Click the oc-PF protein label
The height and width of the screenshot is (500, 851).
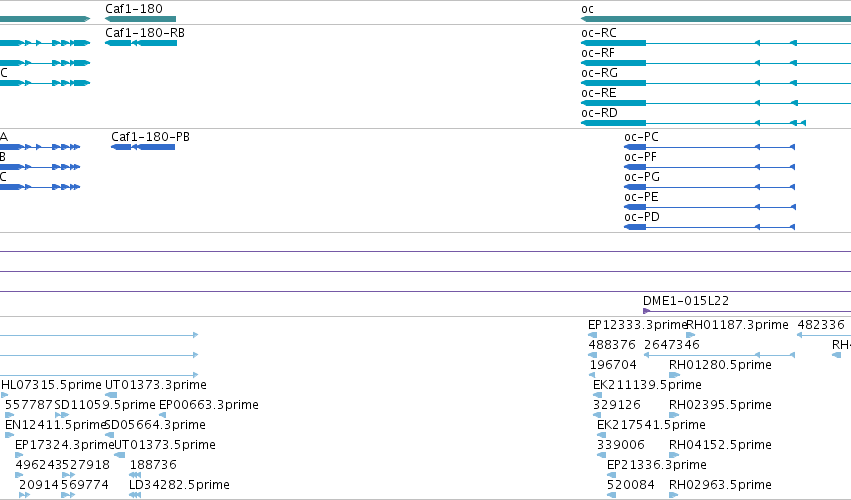640,157
